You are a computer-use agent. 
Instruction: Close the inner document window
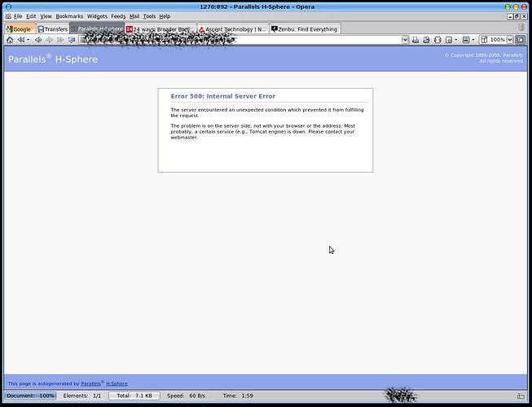pos(524,16)
